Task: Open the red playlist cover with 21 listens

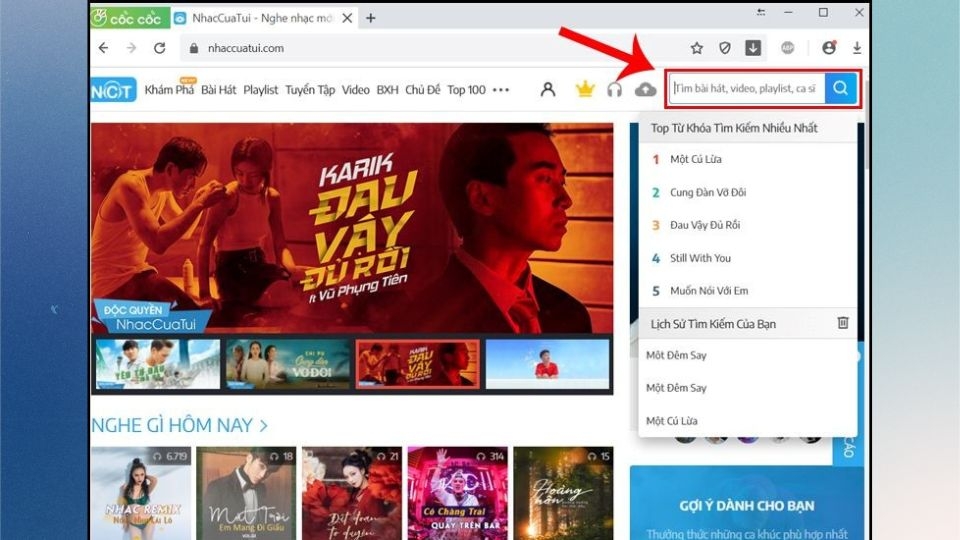Action: pyautogui.click(x=352, y=493)
